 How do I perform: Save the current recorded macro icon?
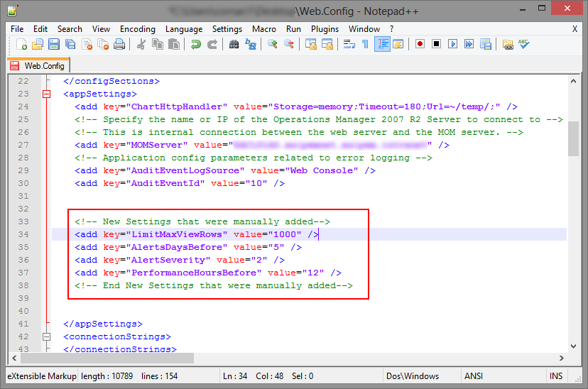pos(486,44)
